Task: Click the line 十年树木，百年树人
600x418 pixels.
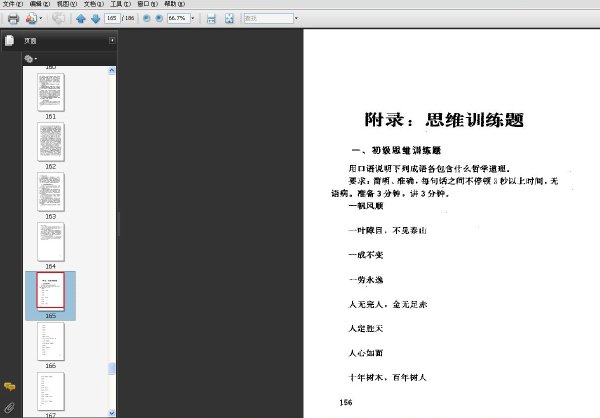Action: click(x=387, y=378)
